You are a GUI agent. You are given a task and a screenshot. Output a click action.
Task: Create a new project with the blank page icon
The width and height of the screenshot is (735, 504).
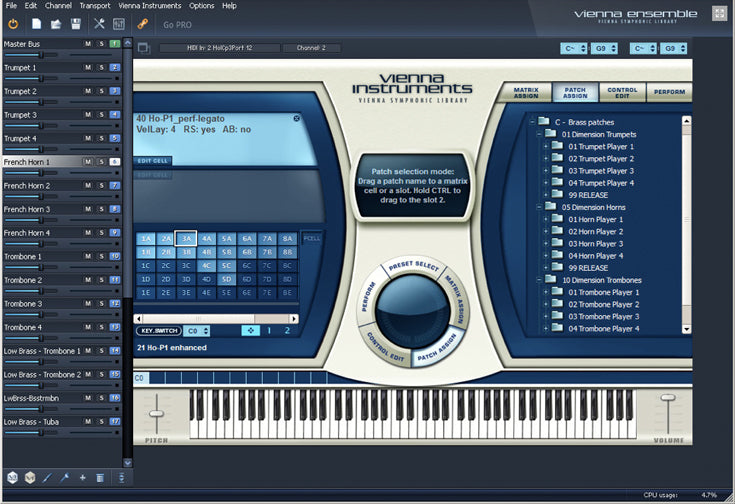36,23
